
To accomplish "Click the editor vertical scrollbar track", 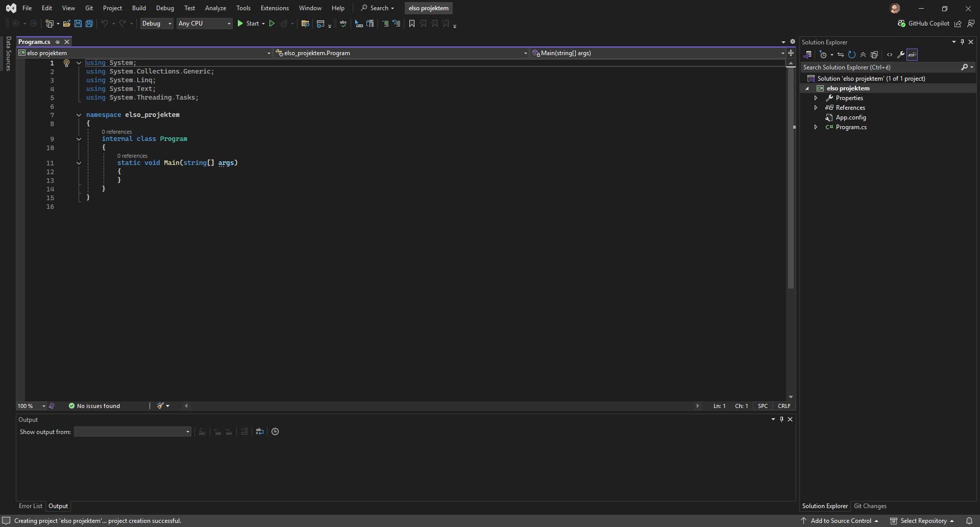I will 791,332.
